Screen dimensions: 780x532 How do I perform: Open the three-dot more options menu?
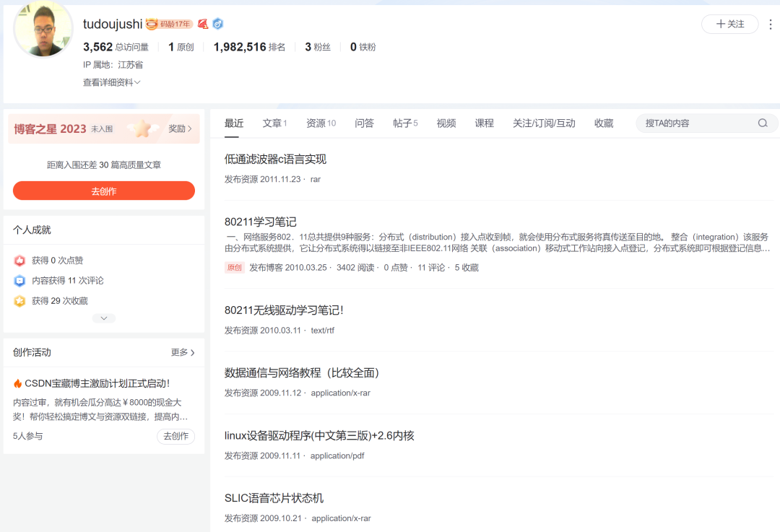(771, 25)
